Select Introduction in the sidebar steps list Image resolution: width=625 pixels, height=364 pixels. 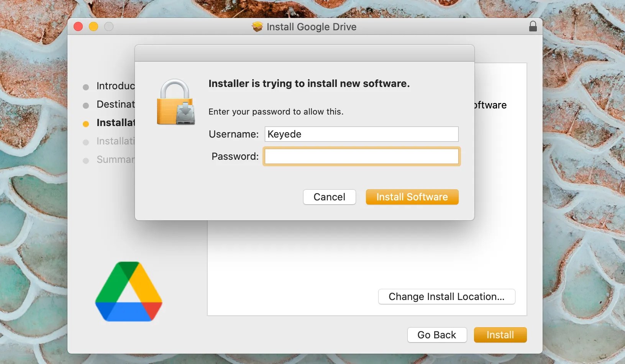click(x=115, y=86)
